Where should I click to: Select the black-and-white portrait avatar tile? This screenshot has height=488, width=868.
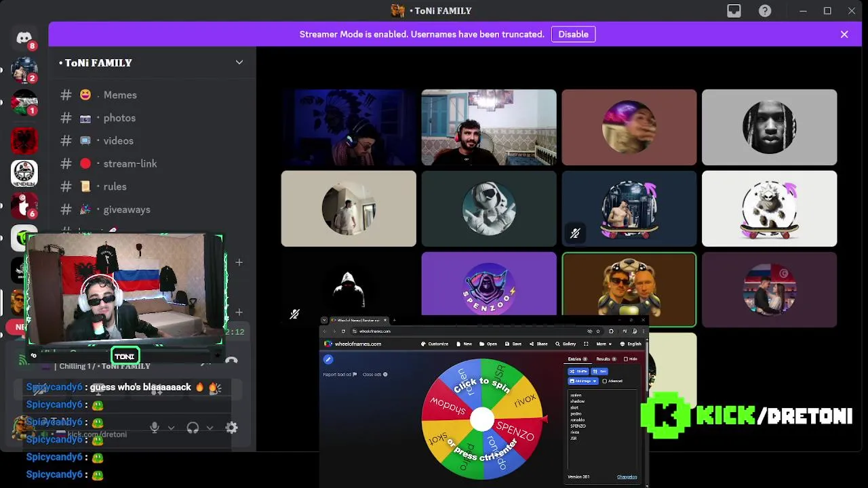pyautogui.click(x=769, y=127)
